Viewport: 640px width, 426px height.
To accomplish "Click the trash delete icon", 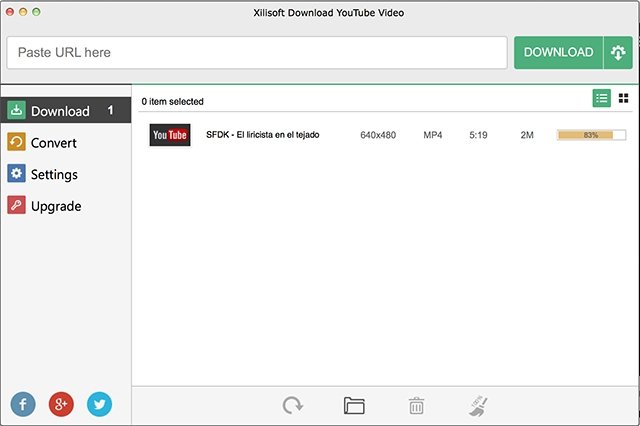I will pos(416,406).
